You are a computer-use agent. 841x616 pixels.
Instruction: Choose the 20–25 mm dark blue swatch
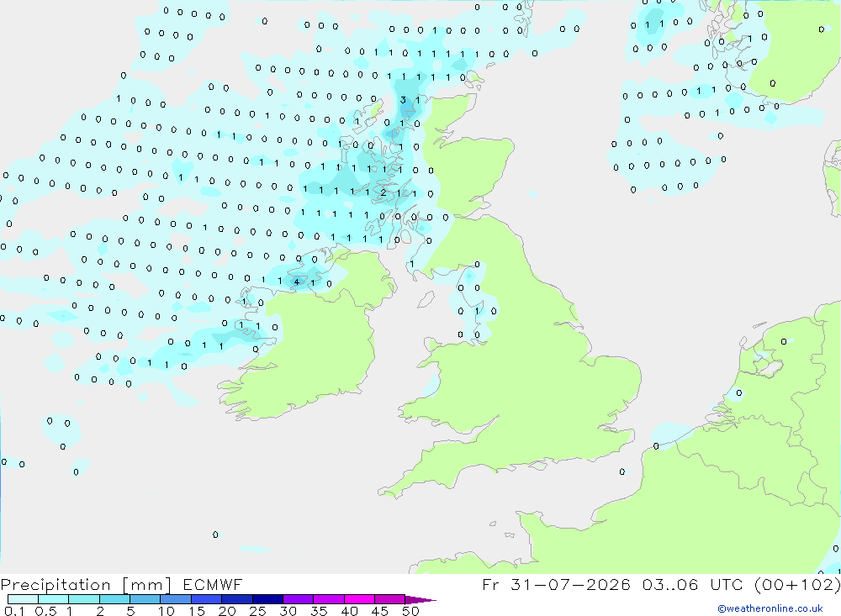click(x=237, y=599)
